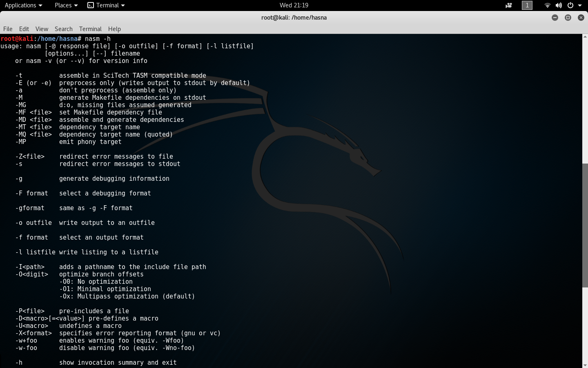588x368 pixels.
Task: Click the '-gformat' option text
Action: tap(30, 208)
